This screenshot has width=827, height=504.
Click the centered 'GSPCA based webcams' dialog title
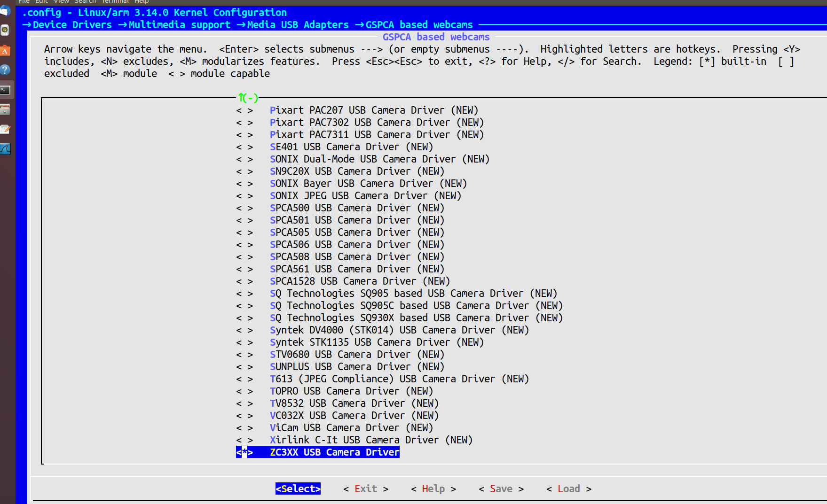(x=436, y=37)
